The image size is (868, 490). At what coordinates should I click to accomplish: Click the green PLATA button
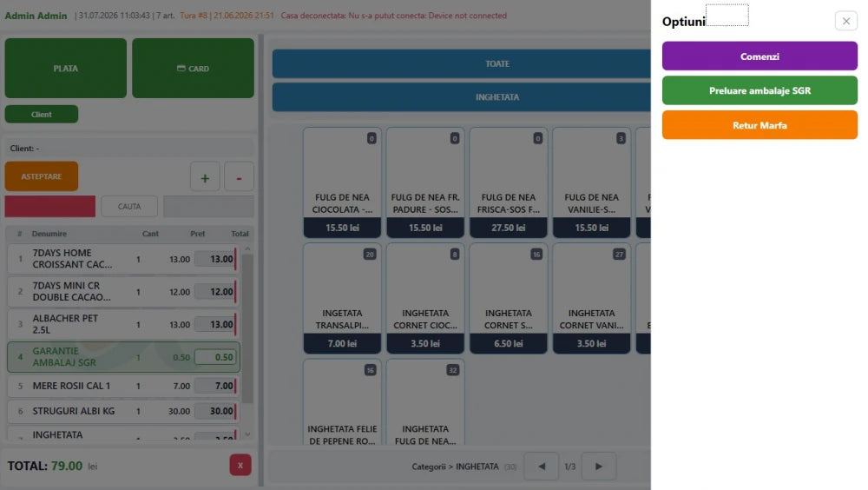click(66, 68)
